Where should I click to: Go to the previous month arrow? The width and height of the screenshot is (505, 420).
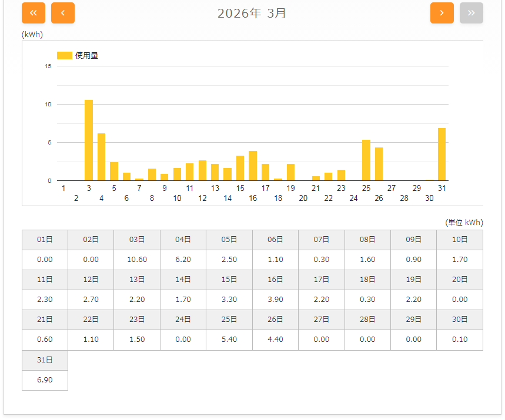point(63,13)
